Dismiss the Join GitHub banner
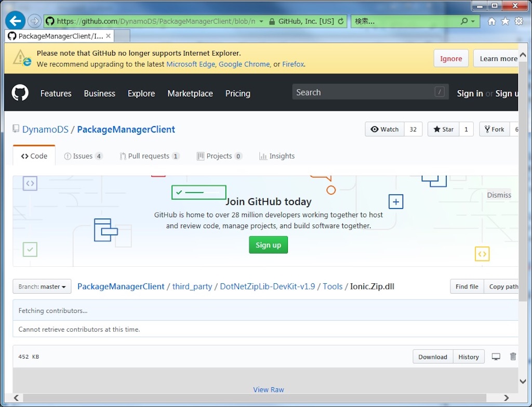This screenshot has width=532, height=407. 499,195
